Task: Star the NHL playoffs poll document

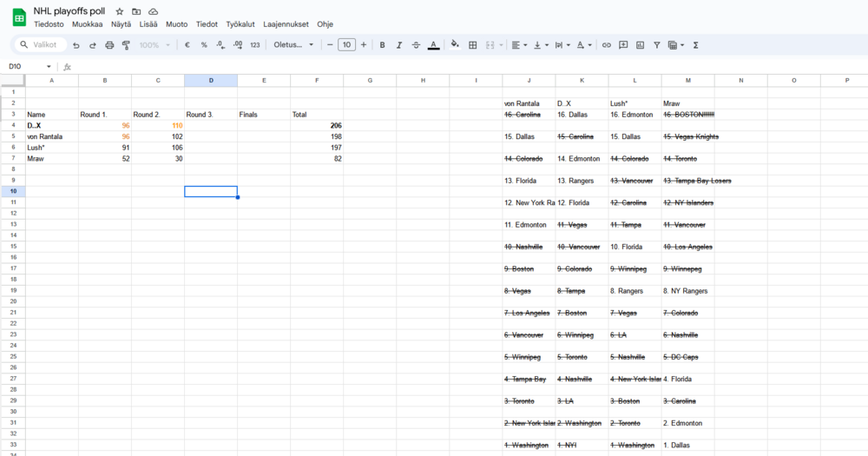Action: [x=120, y=11]
